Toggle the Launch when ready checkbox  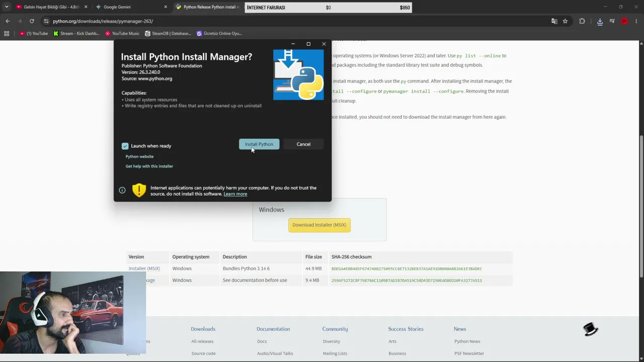[125, 146]
